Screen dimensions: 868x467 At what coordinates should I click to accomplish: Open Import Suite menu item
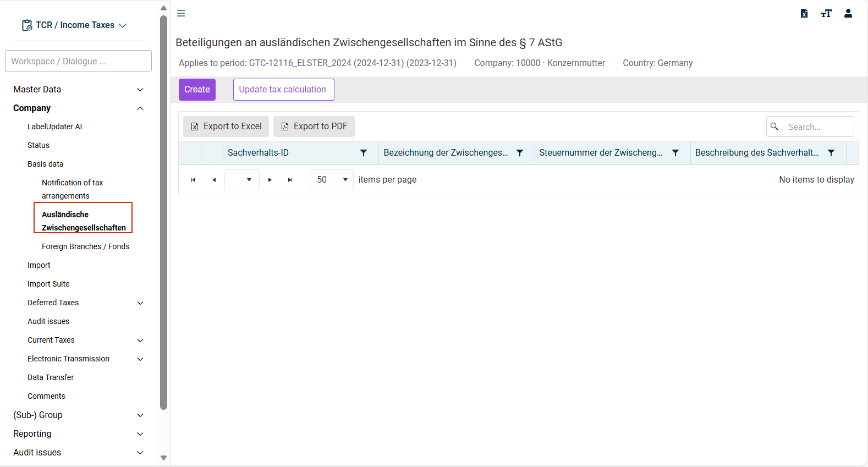click(48, 284)
